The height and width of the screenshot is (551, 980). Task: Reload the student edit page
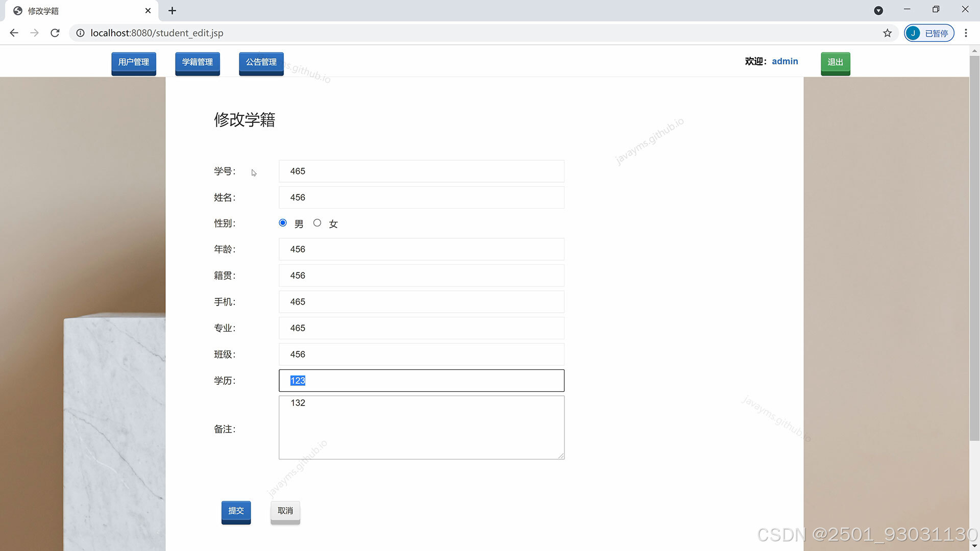[x=55, y=33]
